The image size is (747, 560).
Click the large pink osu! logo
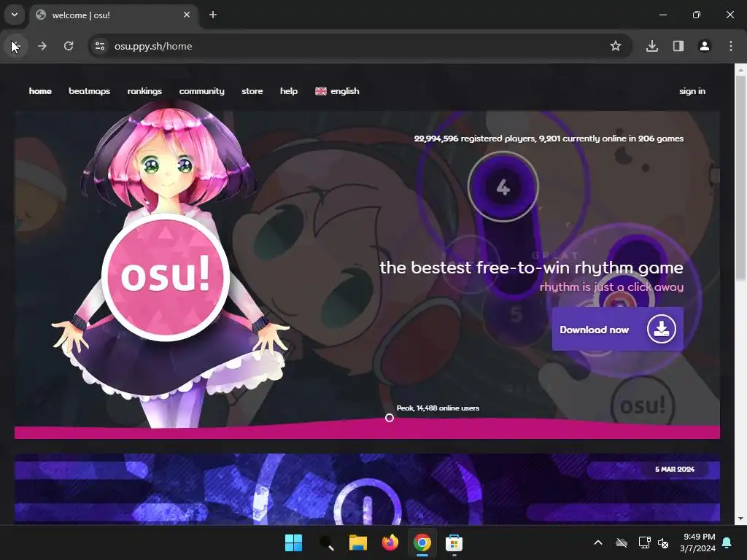(166, 277)
